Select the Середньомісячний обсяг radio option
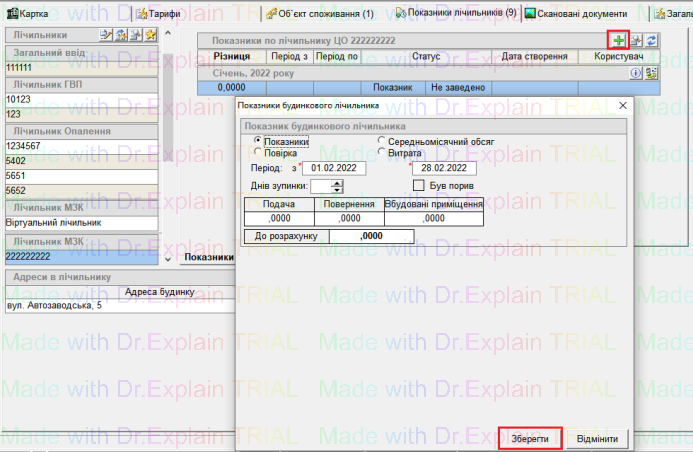Viewport: 693px width, 452px height. tap(380, 142)
